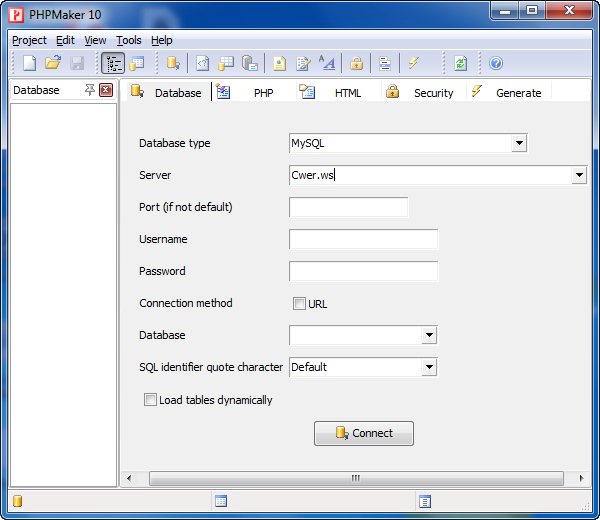Check Load tables dynamically
This screenshot has width=600, height=520.
pyautogui.click(x=150, y=400)
